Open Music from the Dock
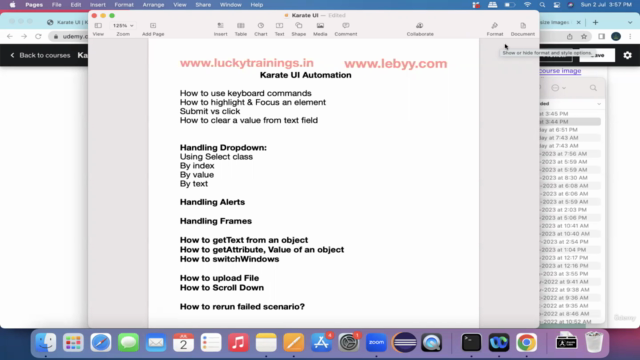 coord(238,342)
